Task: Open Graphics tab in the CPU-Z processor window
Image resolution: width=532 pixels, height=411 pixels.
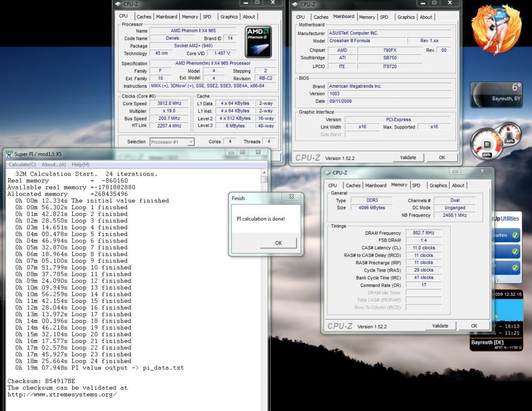Action: [229, 17]
